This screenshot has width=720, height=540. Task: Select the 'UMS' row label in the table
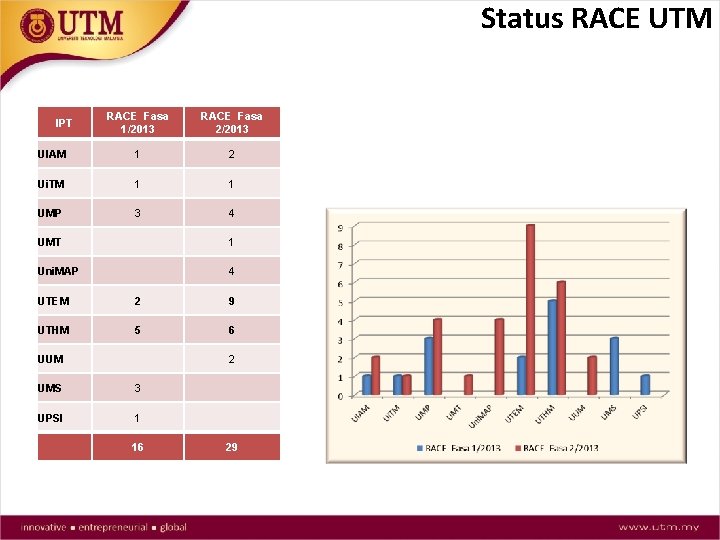coord(50,388)
